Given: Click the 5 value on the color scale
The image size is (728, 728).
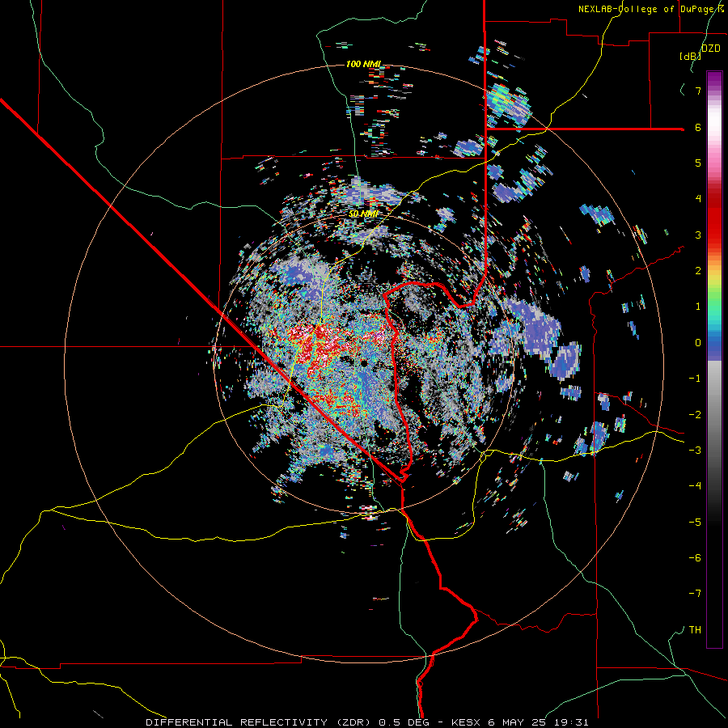Looking at the screenshot, I should pyautogui.click(x=698, y=163).
